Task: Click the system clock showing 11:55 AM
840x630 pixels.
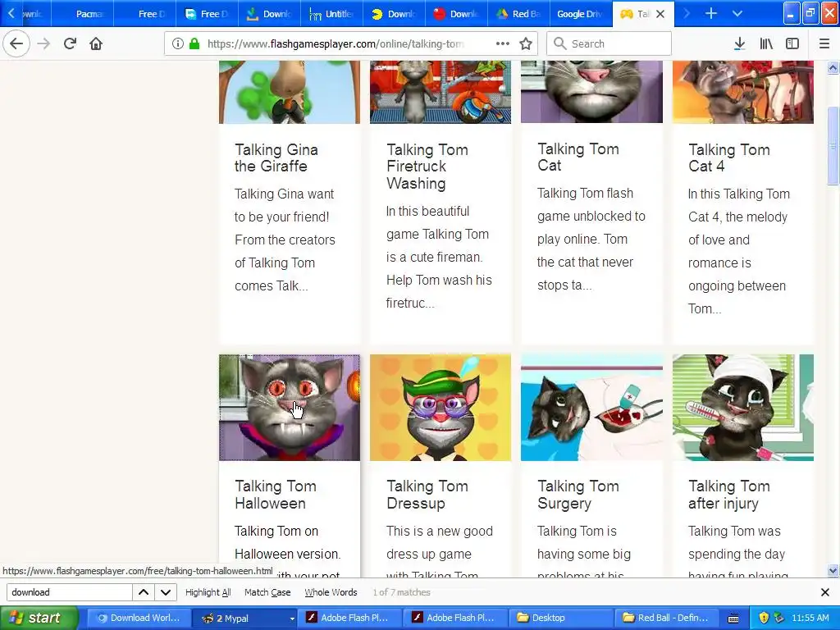Action: 810,618
